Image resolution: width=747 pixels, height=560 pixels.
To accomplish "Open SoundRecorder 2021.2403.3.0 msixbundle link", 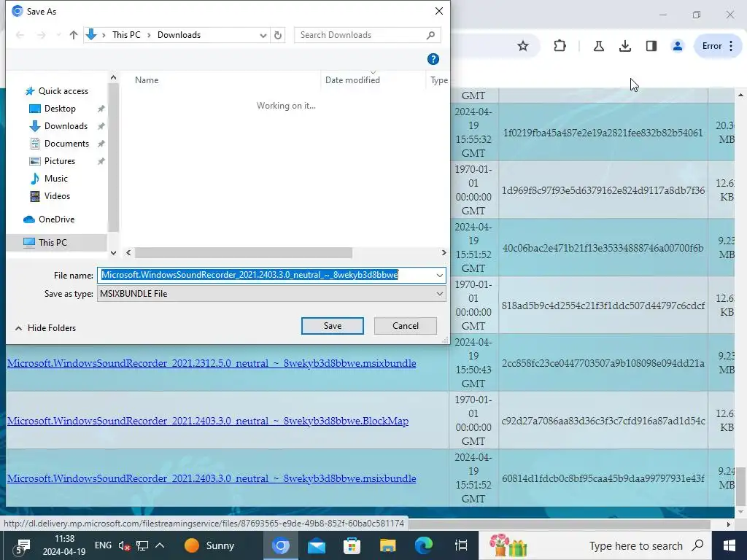I will pos(212,478).
